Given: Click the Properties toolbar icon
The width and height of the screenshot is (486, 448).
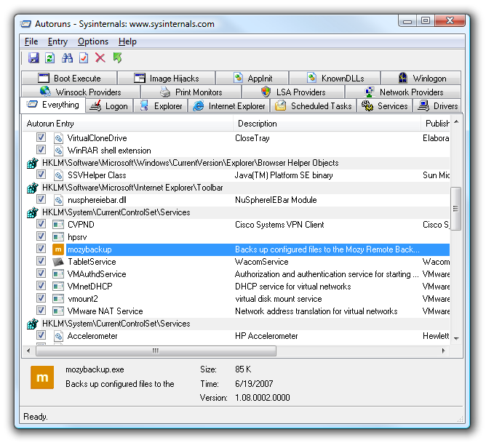Looking at the screenshot, I should (x=84, y=58).
